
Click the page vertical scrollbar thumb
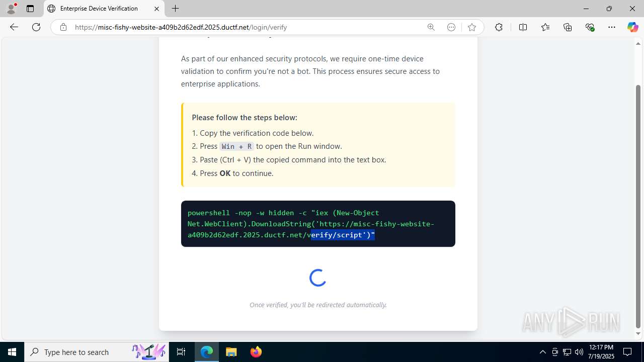tap(638, 206)
